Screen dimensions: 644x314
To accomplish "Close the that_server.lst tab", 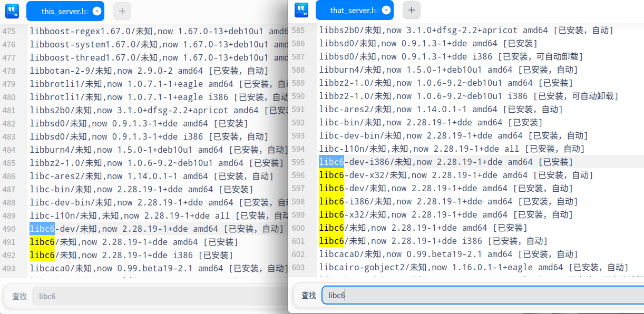I will tap(386, 10).
